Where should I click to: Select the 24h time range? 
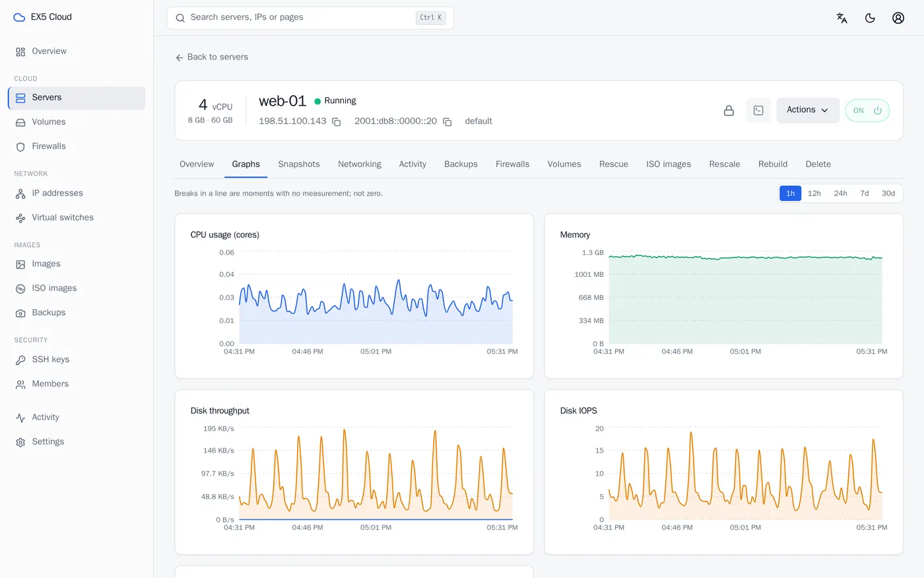[x=840, y=194]
